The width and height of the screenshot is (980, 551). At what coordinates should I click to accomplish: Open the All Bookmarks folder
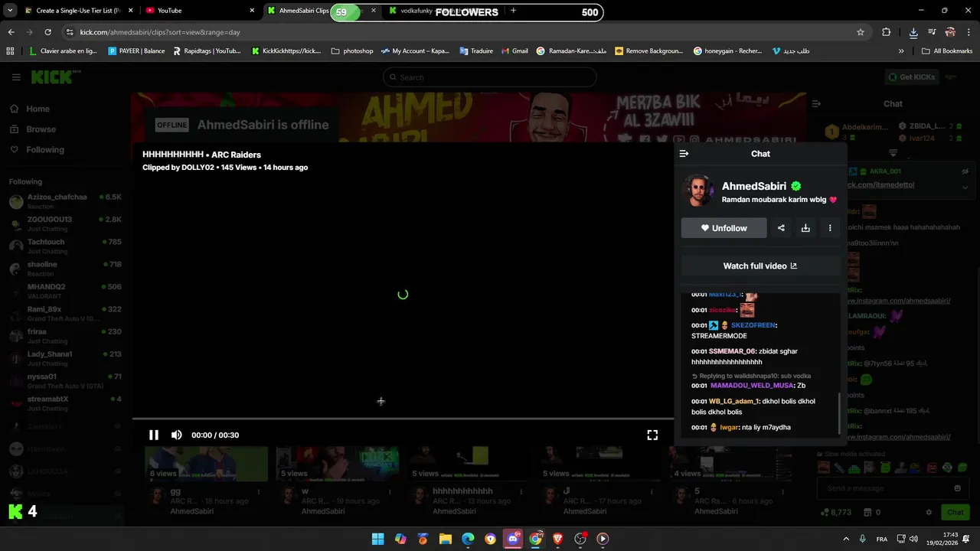947,51
